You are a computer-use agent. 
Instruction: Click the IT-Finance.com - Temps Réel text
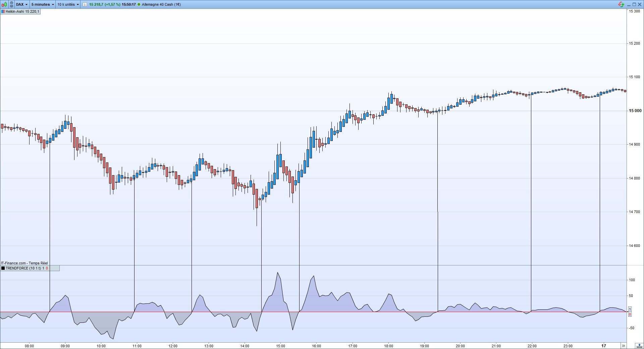click(24, 263)
